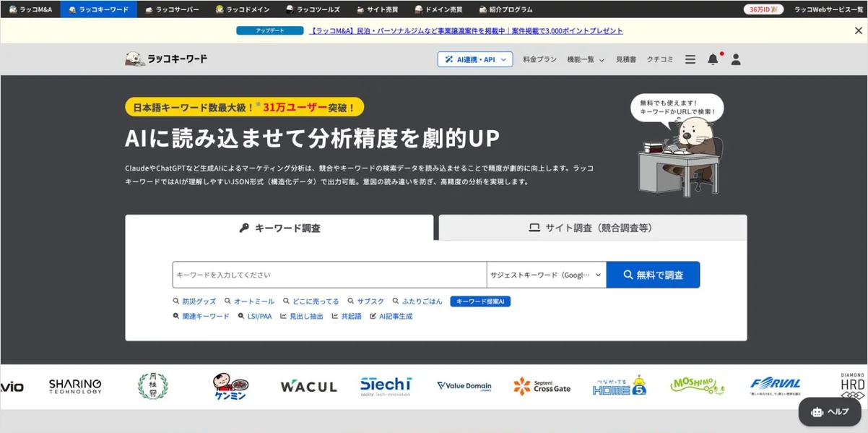Click the HOME'S logo
The width and height of the screenshot is (868, 433).
[x=620, y=386]
